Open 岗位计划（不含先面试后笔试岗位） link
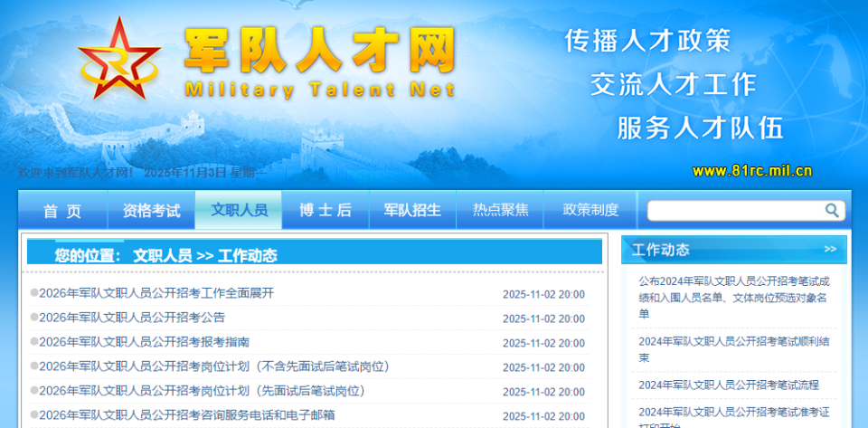Screen dimensions: 868x428 pos(215,366)
